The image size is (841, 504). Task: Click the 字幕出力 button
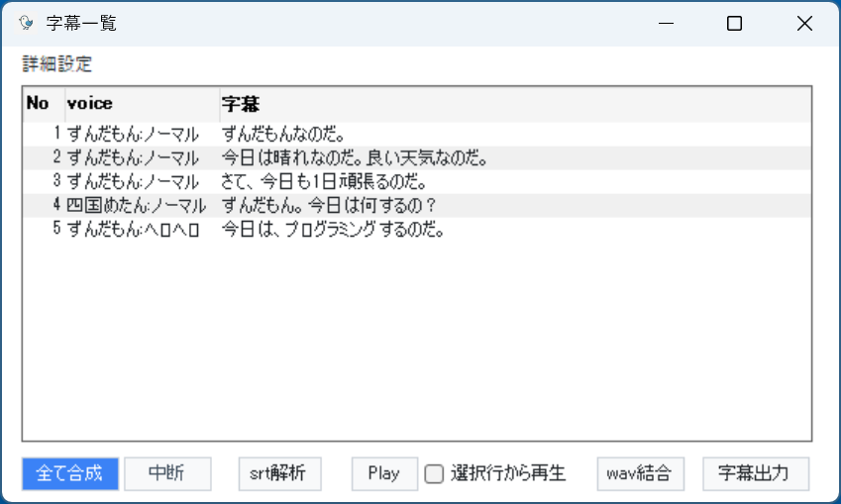click(x=756, y=474)
